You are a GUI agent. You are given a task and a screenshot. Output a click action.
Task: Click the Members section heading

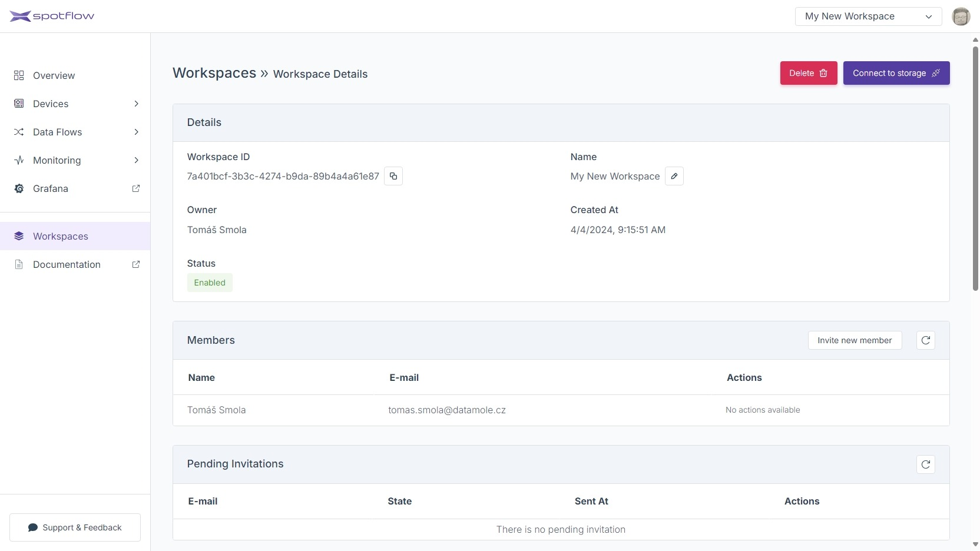point(211,340)
